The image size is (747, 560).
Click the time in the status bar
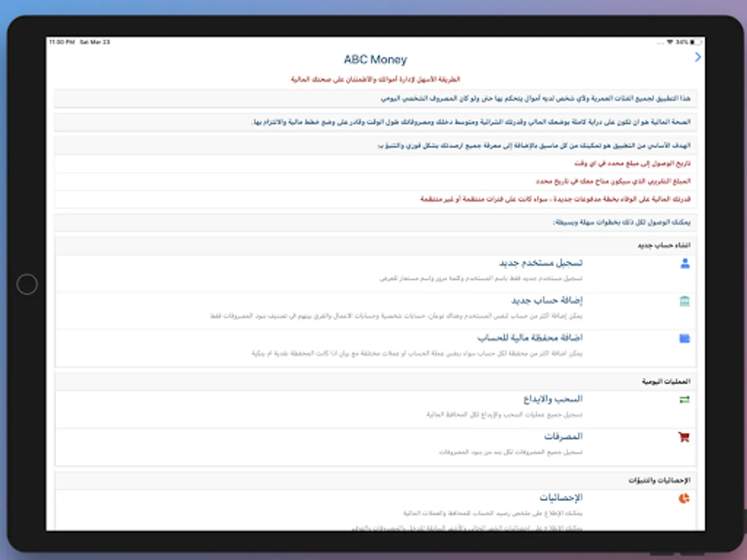63,42
